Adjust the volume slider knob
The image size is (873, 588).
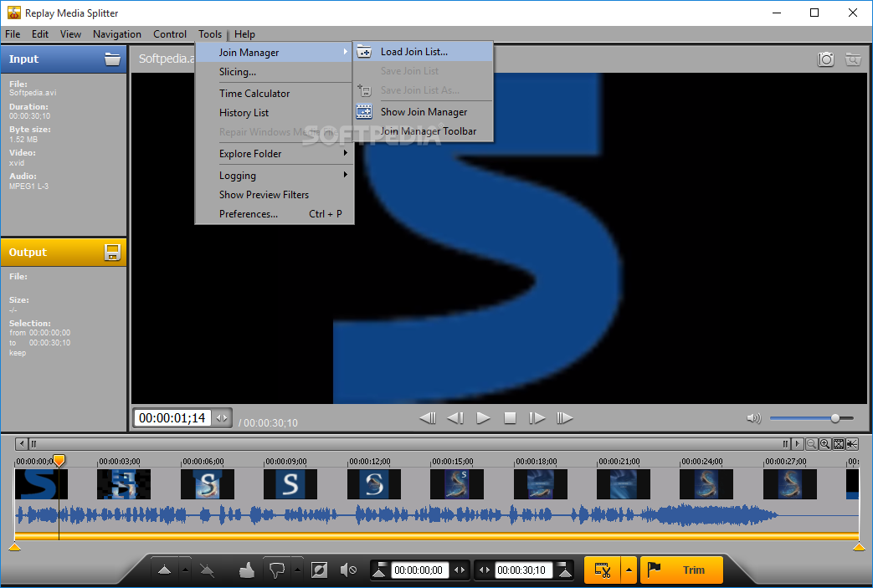point(835,418)
